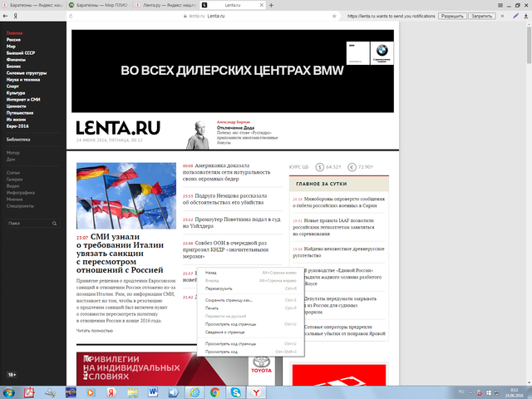Click the Поиск search field in sidebar
The width and height of the screenshot is (532, 399).
(x=33, y=224)
